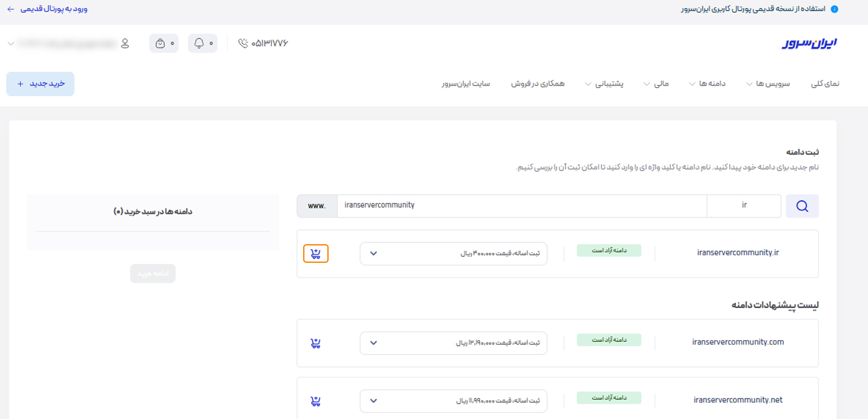The height and width of the screenshot is (419, 868).
Task: Expand the سرویس ها dropdown menu
Action: click(767, 83)
